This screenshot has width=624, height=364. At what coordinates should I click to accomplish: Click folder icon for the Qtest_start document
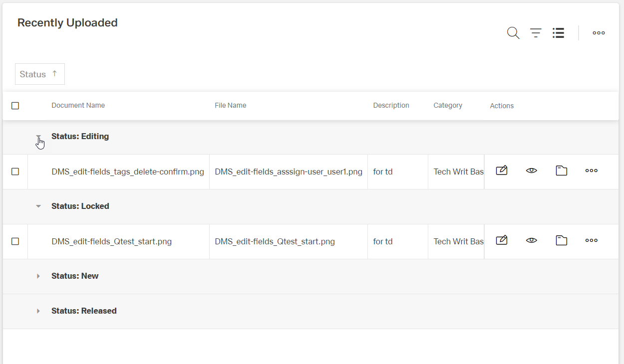click(x=562, y=241)
